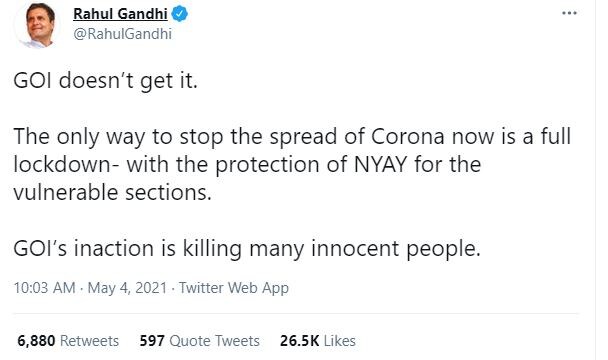Click the @RahulGandhi handle

[x=122, y=34]
